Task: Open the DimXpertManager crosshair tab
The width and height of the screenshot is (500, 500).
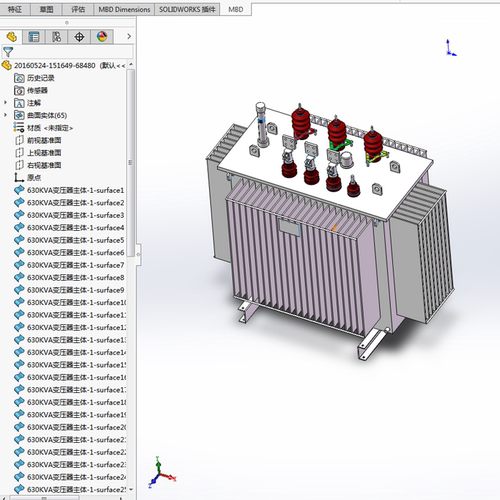Action: [x=79, y=37]
